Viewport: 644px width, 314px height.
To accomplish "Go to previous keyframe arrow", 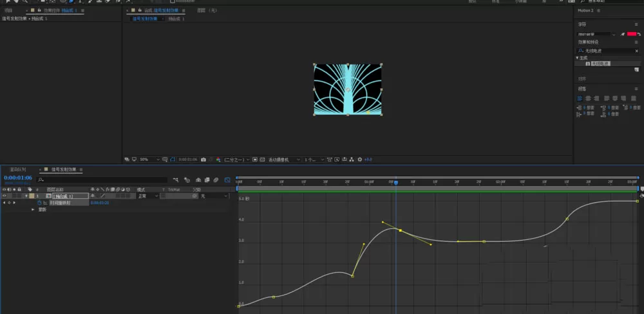I will point(4,203).
